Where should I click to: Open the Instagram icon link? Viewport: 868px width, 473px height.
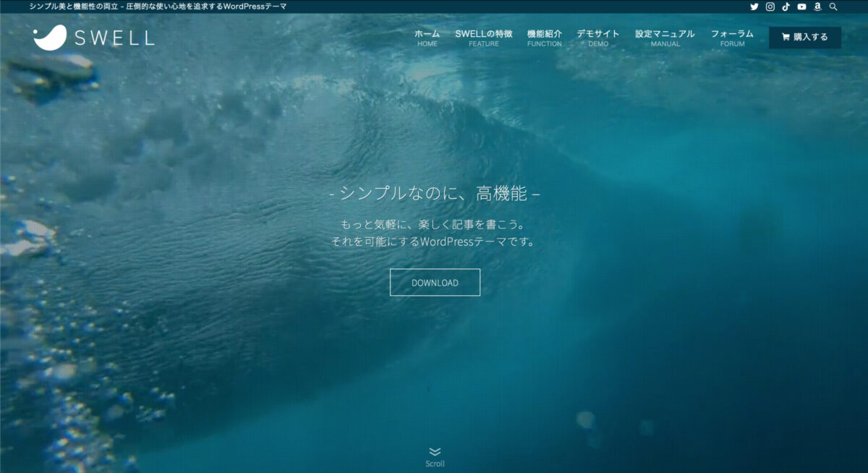click(x=770, y=7)
